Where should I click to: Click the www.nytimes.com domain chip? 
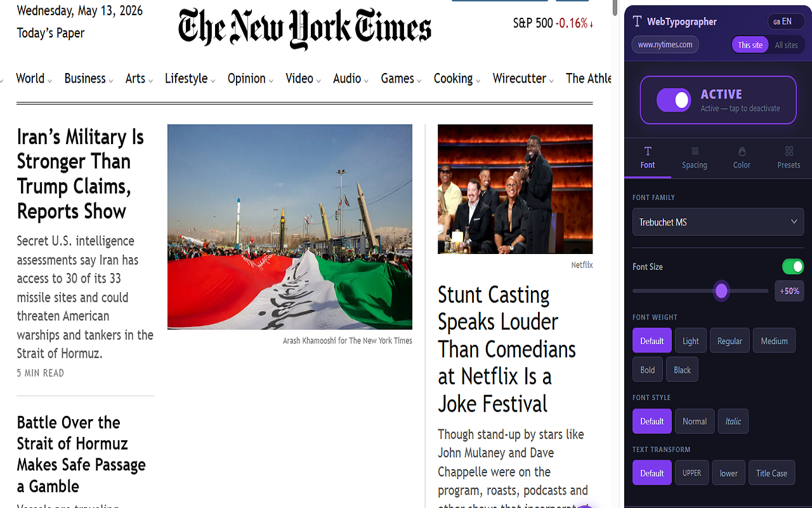click(665, 44)
